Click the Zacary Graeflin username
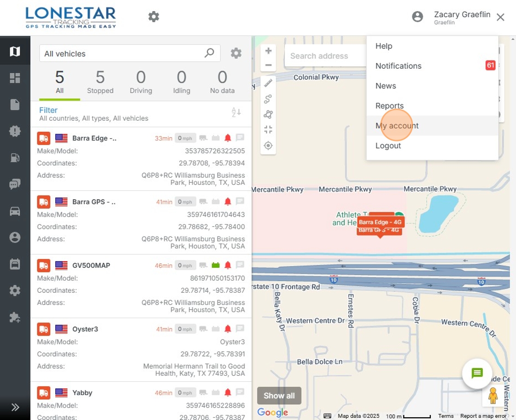This screenshot has height=420, width=516. click(x=462, y=14)
